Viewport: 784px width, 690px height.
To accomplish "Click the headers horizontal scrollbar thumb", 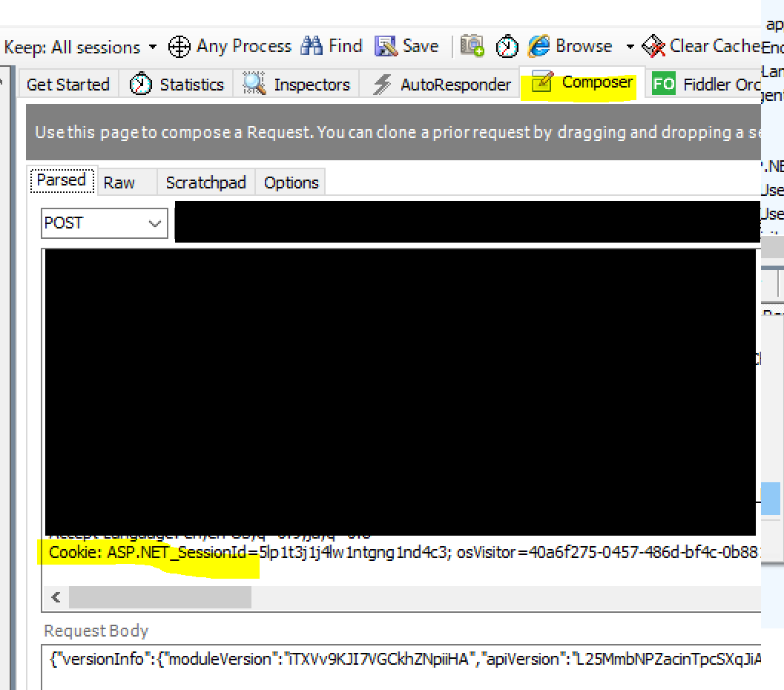I will point(160,597).
